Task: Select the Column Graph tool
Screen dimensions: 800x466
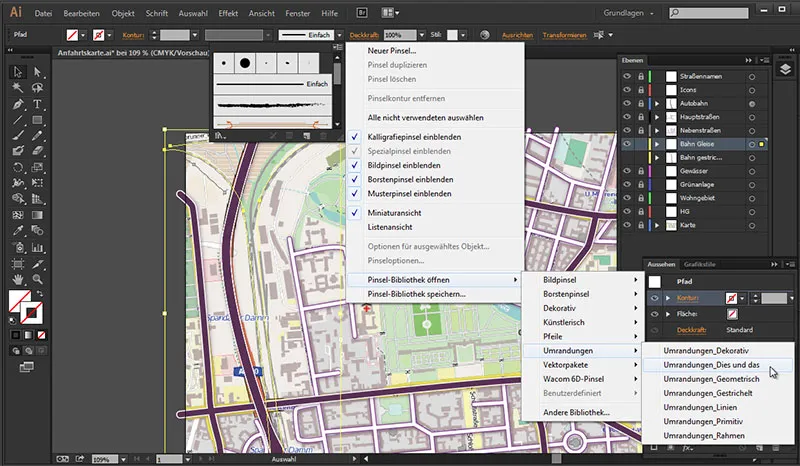Action: pos(37,248)
